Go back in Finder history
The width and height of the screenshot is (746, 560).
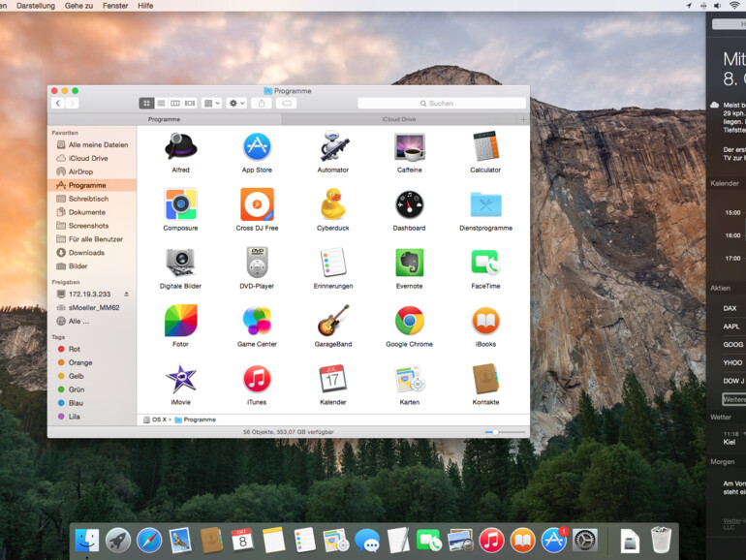point(58,104)
